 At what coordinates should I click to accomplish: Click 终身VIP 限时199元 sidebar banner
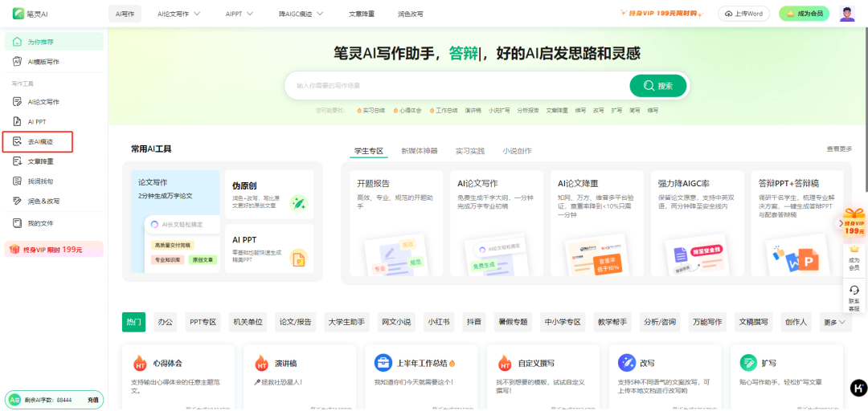point(54,250)
